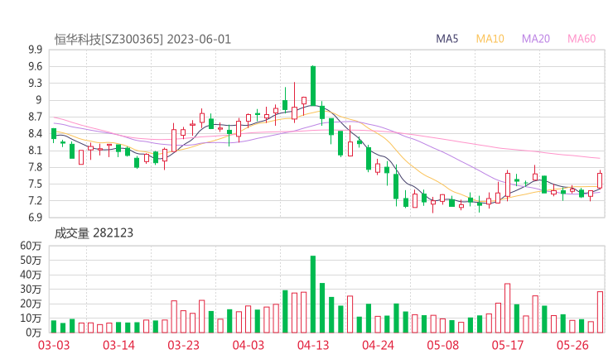
Task: Click the tallest green volume bar above 50万
Action: (x=313, y=294)
